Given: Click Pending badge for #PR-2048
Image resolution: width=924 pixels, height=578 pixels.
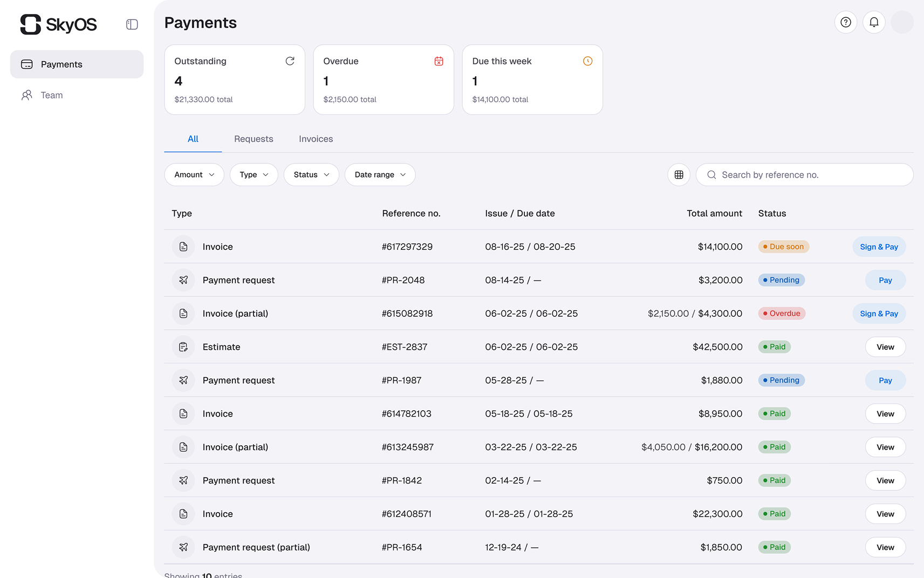Looking at the screenshot, I should pos(782,280).
